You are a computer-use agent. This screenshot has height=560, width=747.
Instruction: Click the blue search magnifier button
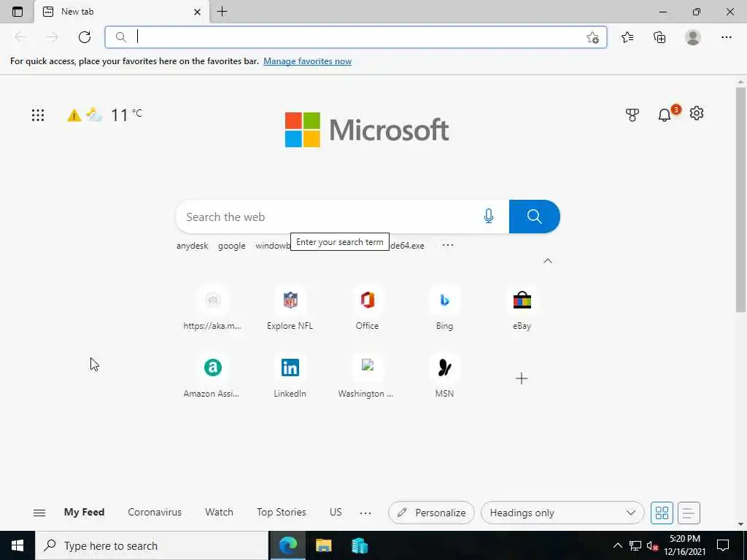coord(535,217)
